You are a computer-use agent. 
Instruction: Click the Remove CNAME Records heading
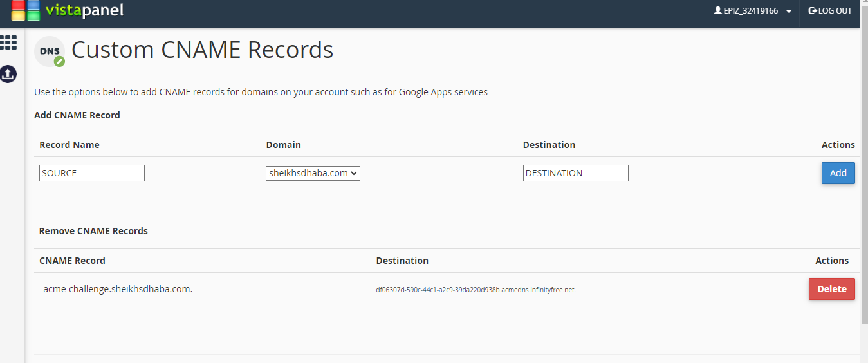93,231
